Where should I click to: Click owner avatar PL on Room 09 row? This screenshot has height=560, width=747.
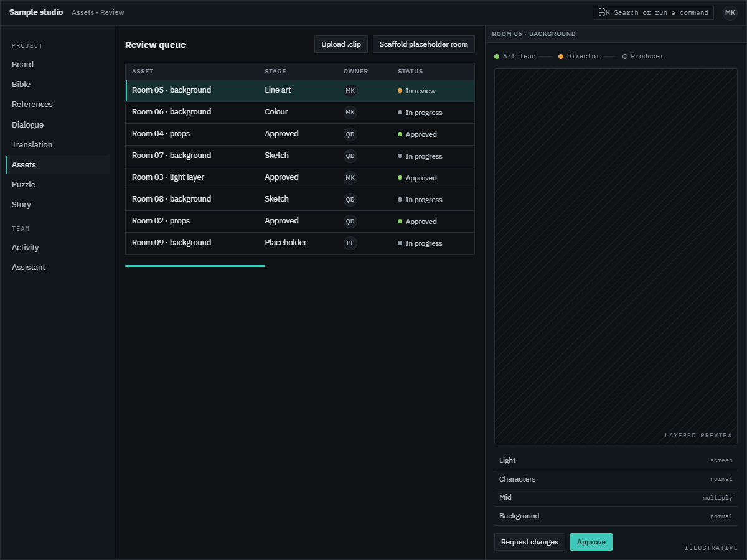[x=350, y=243]
